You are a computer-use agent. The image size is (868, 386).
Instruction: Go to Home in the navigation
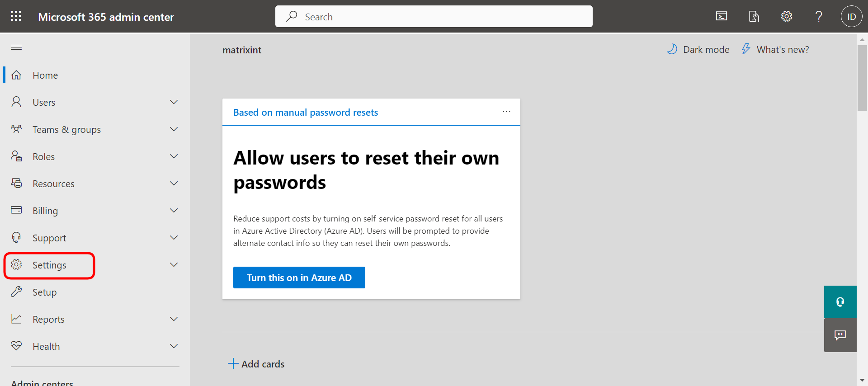pyautogui.click(x=45, y=75)
